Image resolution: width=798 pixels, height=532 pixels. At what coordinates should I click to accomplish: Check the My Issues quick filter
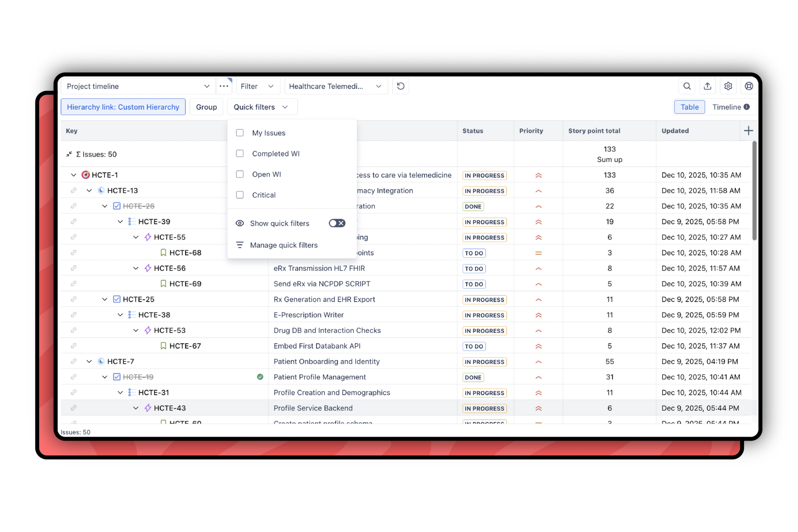click(x=240, y=133)
